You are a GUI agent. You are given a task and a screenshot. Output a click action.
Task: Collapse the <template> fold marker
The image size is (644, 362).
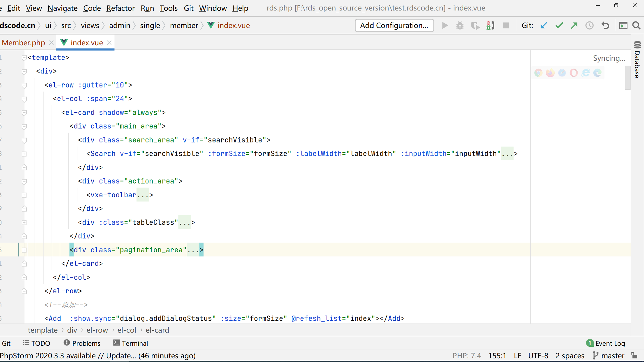point(24,58)
